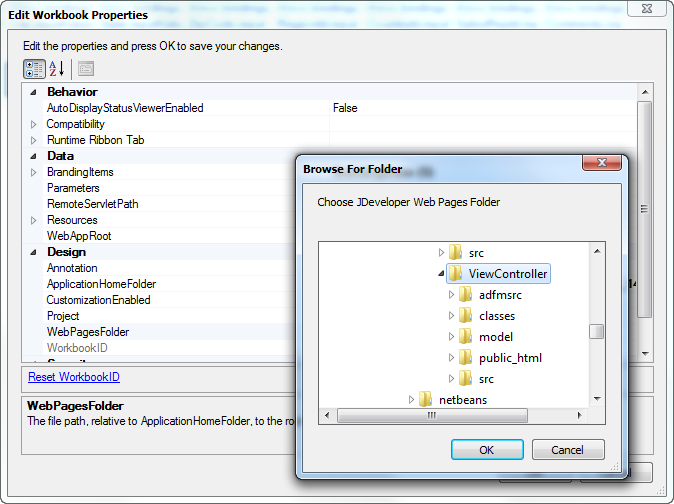Click right arrow of folder tree scrollbar

tap(579, 415)
